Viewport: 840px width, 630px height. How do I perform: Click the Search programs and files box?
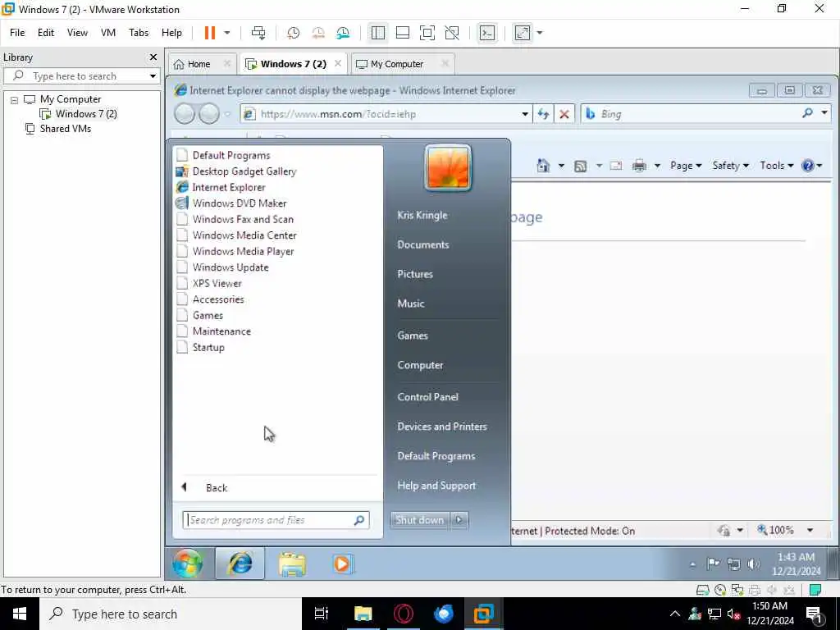click(276, 520)
